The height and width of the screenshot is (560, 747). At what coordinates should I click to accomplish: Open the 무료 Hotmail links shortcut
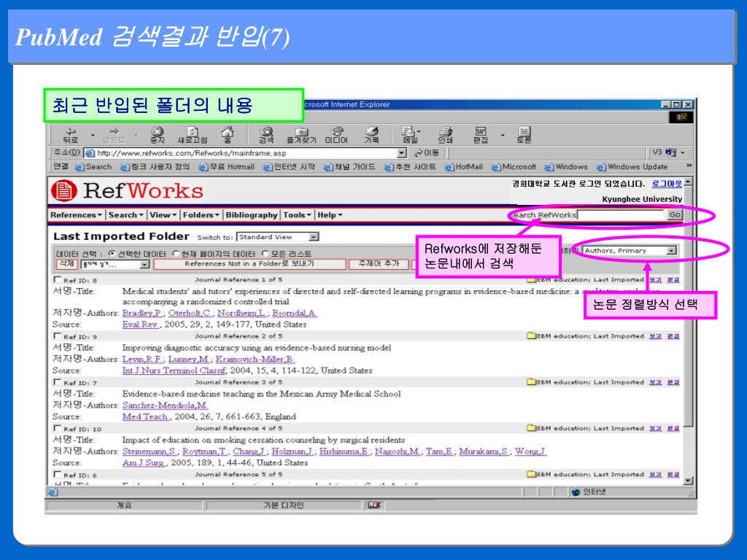227,167
